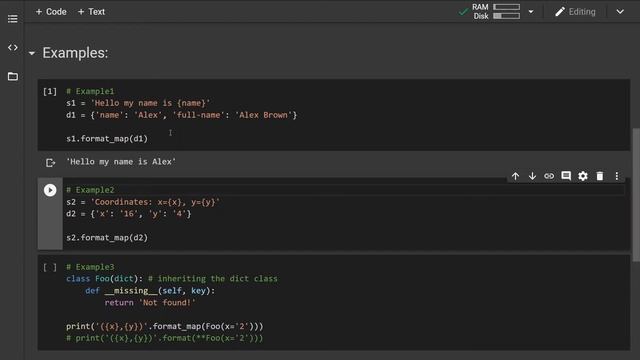Viewport: 640px width, 360px height.
Task: Open the code snippets panel icon
Action: (13, 47)
